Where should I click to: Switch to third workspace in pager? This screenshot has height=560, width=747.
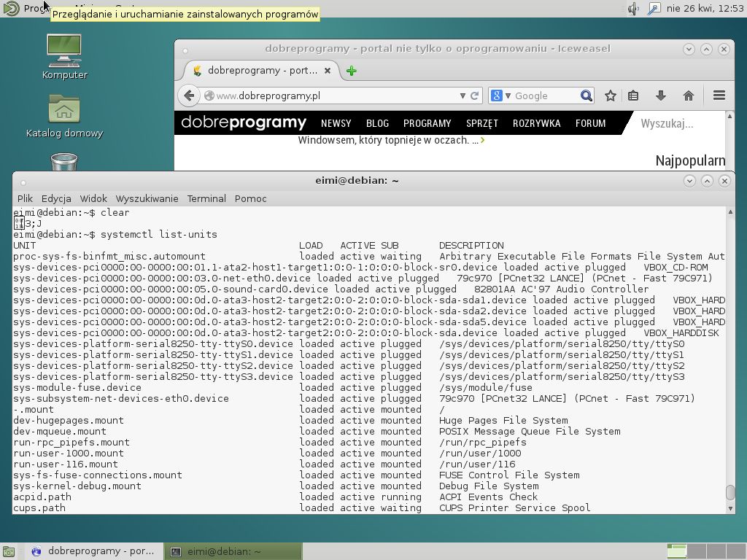(x=716, y=551)
